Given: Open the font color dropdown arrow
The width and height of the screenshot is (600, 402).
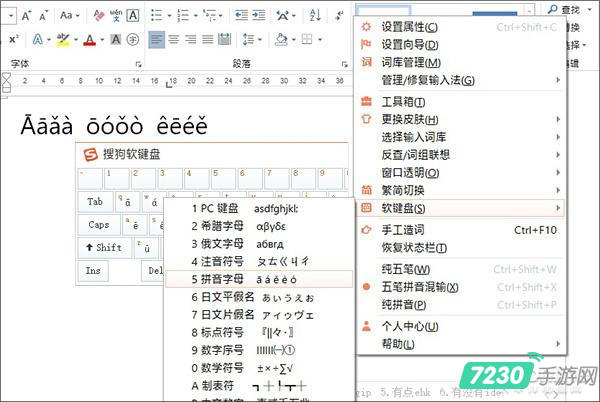Looking at the screenshot, I should [x=102, y=39].
